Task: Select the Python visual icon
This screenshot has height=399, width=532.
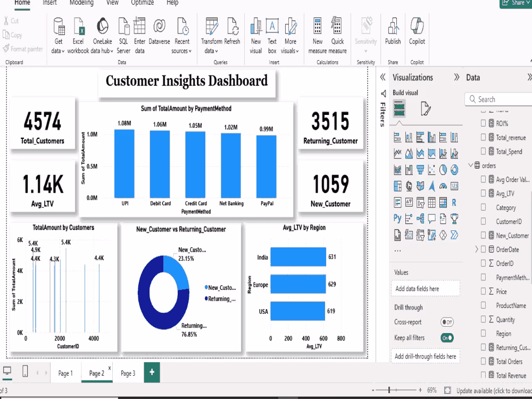Action: pos(397,218)
